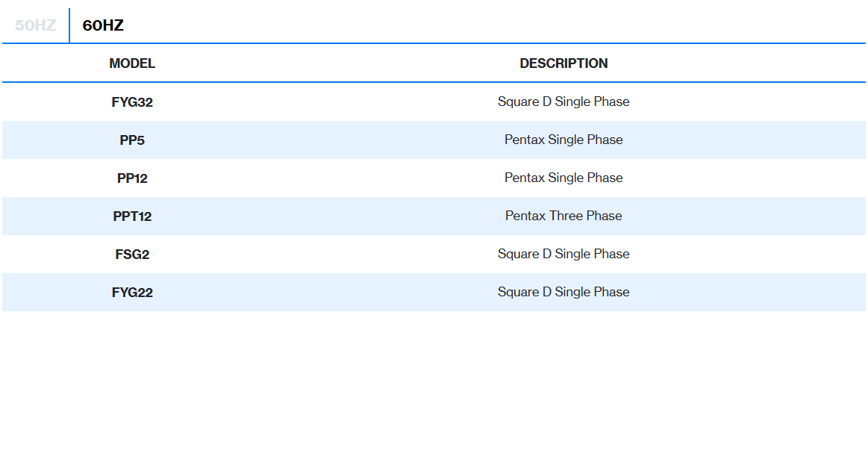Open the PPT12 model entry
Viewport: 868px width, 465px height.
pyautogui.click(x=132, y=216)
